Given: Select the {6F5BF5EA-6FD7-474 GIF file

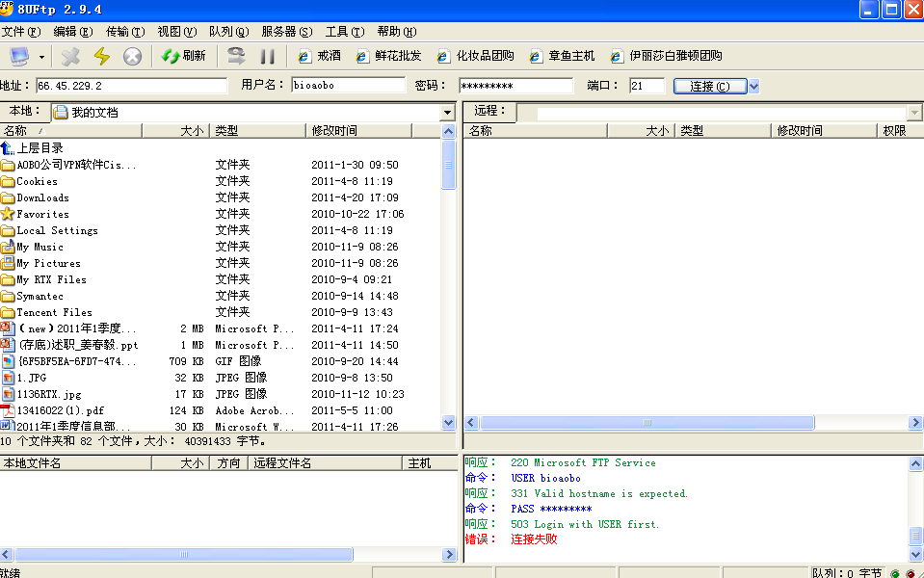Looking at the screenshot, I should tap(69, 361).
